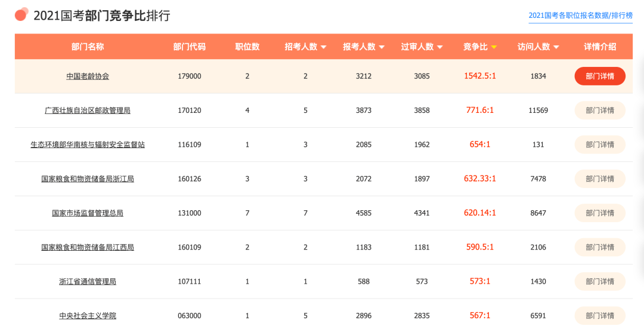Click 部门详情 button for 国家粮食和物资储备局江西局

click(600, 247)
